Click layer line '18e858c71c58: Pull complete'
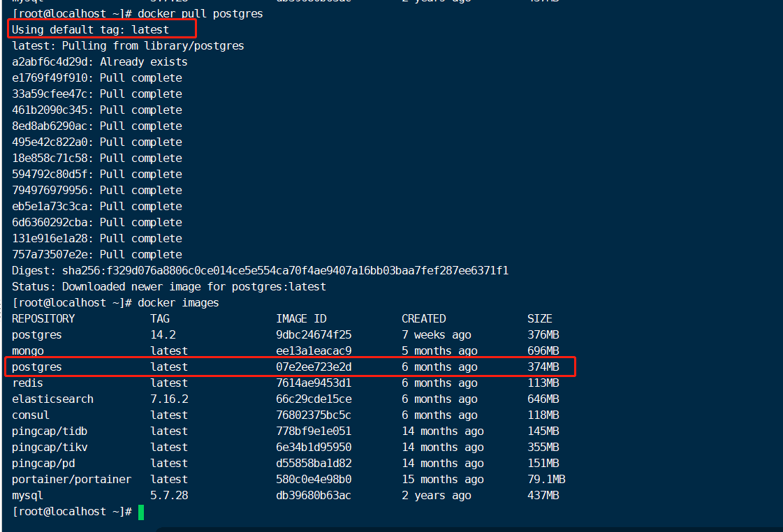 coord(97,158)
